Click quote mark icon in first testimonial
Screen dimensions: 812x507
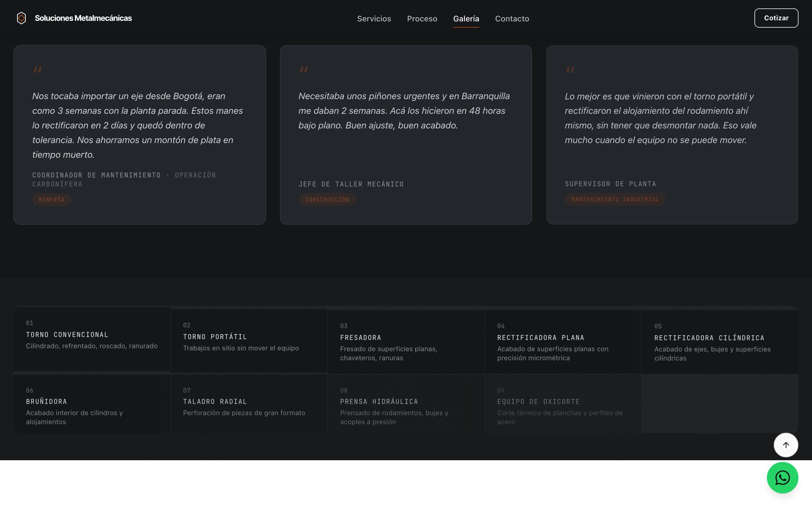coord(37,69)
